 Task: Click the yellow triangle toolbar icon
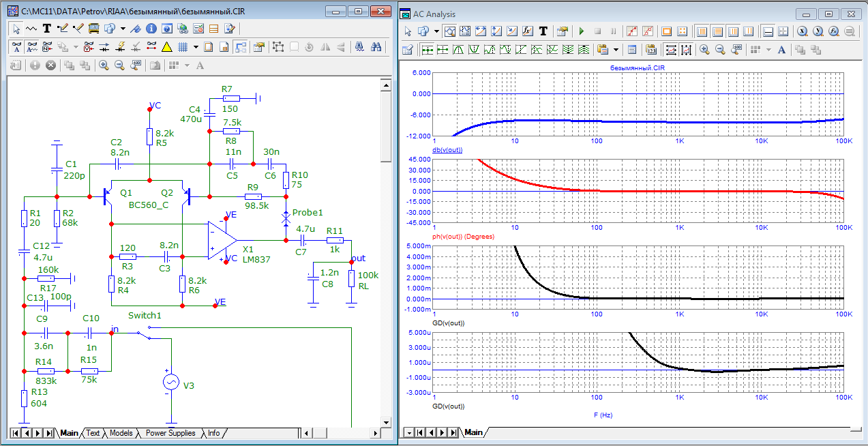166,47
